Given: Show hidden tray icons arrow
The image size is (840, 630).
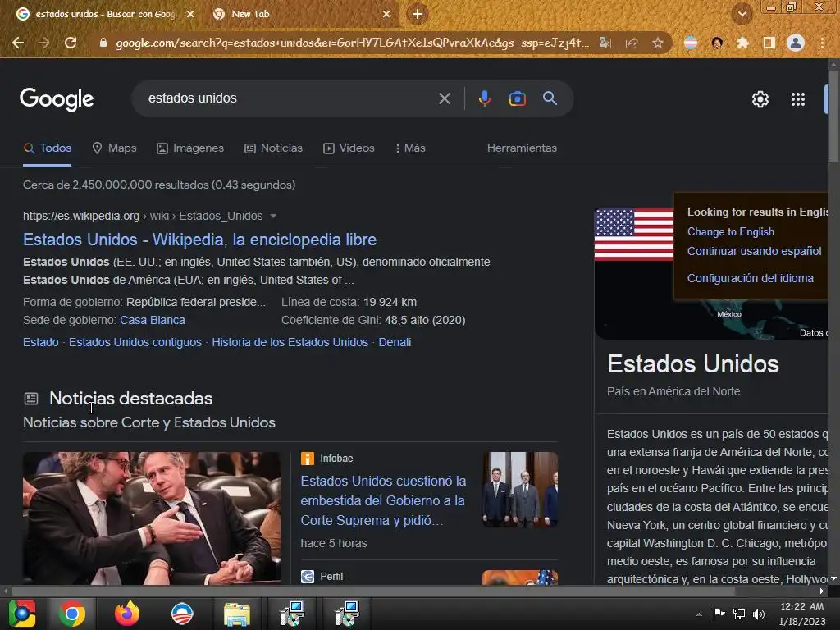Looking at the screenshot, I should point(699,614).
